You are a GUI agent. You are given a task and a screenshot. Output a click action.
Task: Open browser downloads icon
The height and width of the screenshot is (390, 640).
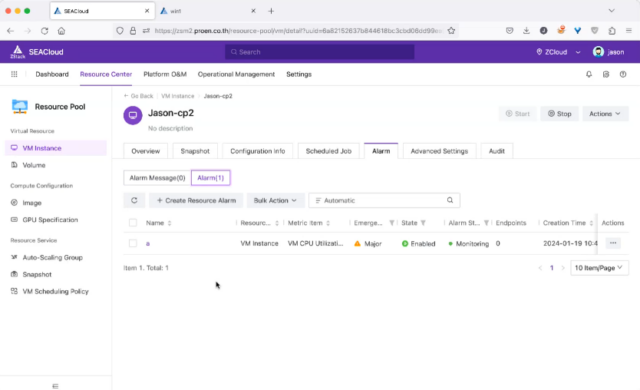coord(527,31)
